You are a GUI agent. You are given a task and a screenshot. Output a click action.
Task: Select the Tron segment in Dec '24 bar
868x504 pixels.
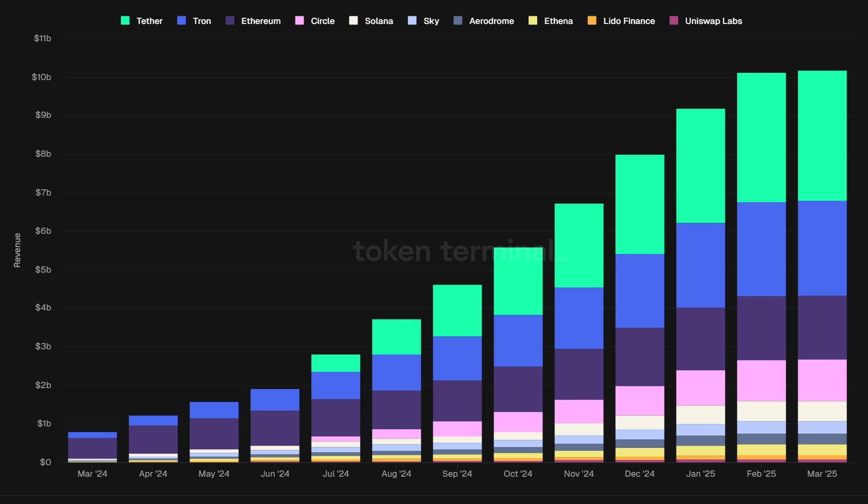click(640, 291)
